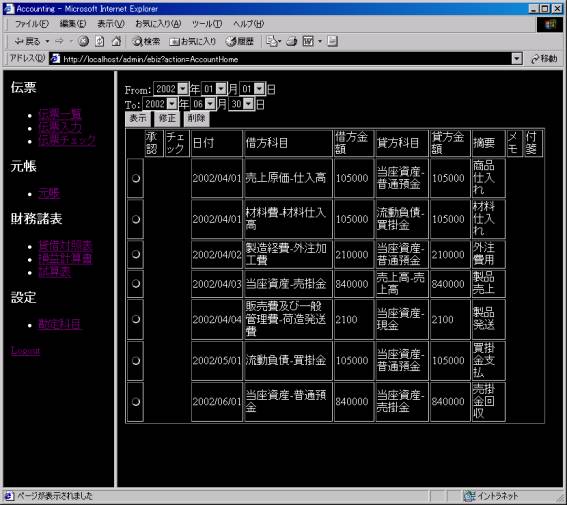Click the 表示 button
The width and height of the screenshot is (567, 505).
pyautogui.click(x=138, y=118)
